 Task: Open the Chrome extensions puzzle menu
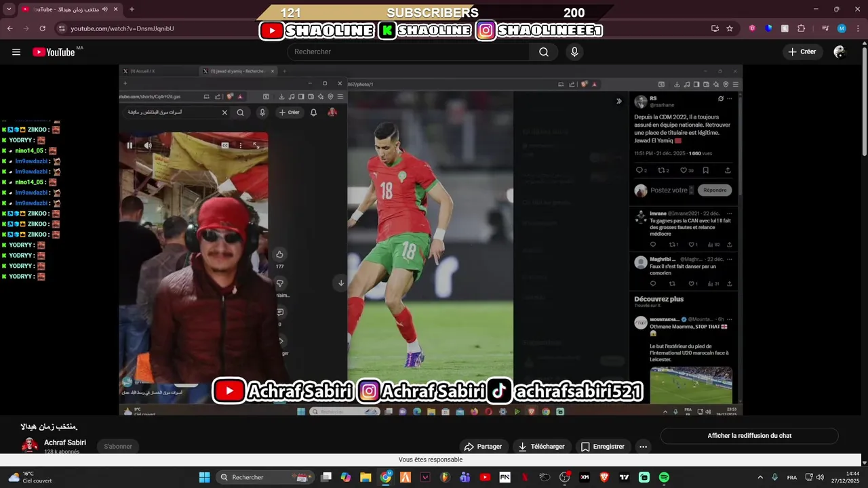click(x=802, y=28)
